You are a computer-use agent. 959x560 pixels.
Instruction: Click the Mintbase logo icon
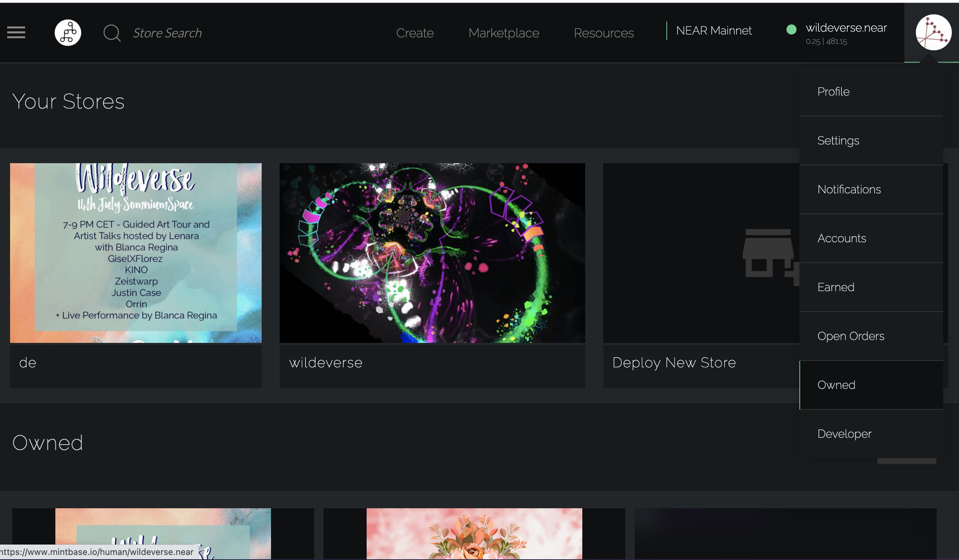tap(68, 33)
